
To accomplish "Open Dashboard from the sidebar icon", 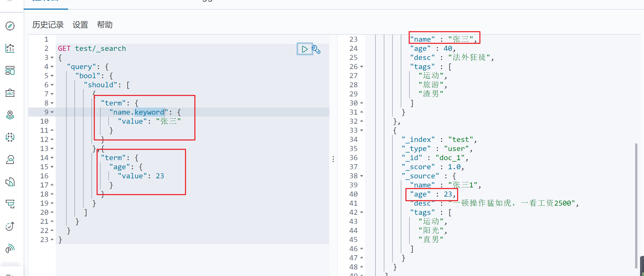I will coord(10,70).
